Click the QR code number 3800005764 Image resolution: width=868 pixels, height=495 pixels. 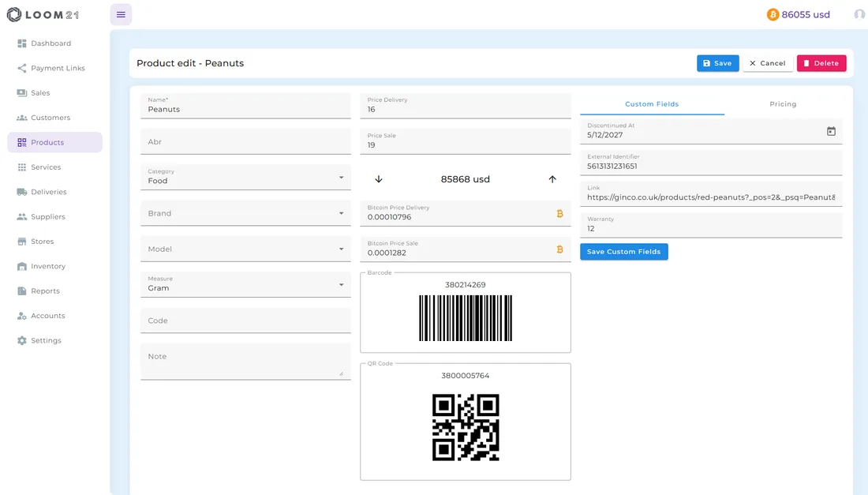(465, 376)
